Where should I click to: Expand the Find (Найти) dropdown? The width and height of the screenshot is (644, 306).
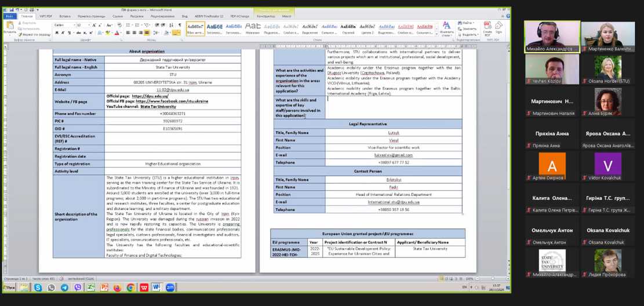coord(474,23)
